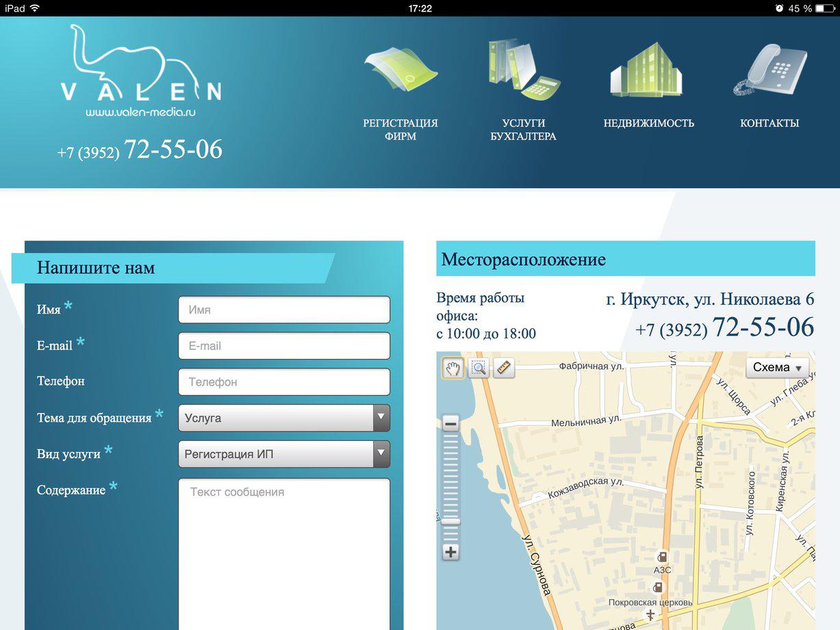Expand the Тема для обращения dropdown
Image resolution: width=840 pixels, height=630 pixels.
coord(284,418)
